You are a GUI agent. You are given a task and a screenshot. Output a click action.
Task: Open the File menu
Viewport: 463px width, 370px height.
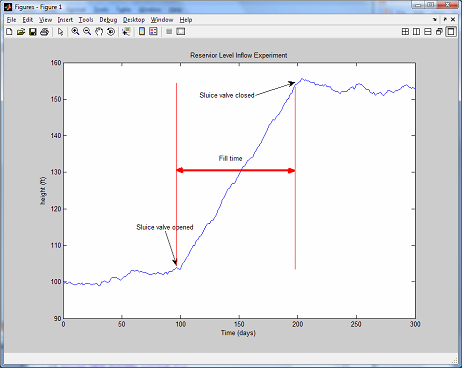(11, 20)
